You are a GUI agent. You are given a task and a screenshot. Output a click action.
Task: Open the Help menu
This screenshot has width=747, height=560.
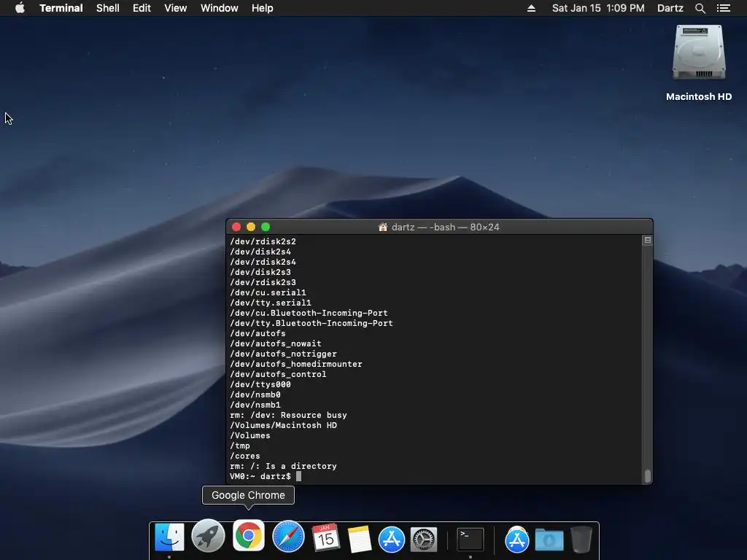263,8
